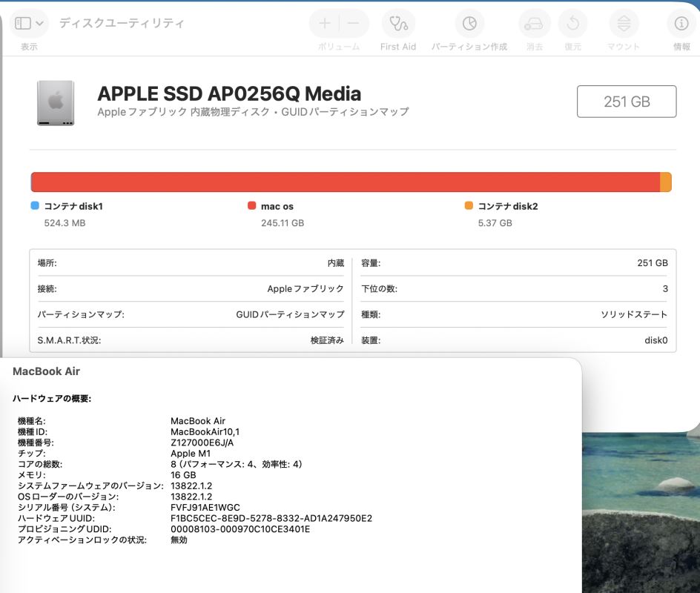Click the First Aid toolbar label
This screenshot has height=593, width=700.
point(398,47)
